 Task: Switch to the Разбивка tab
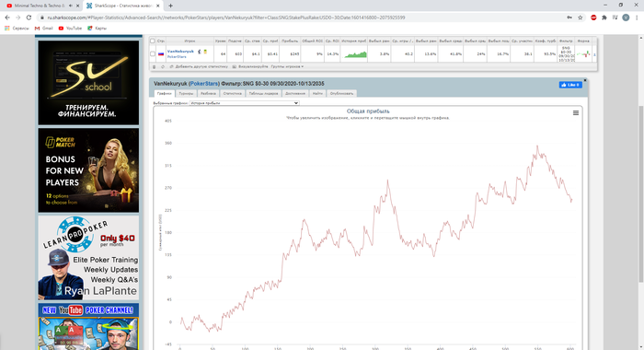tap(208, 93)
